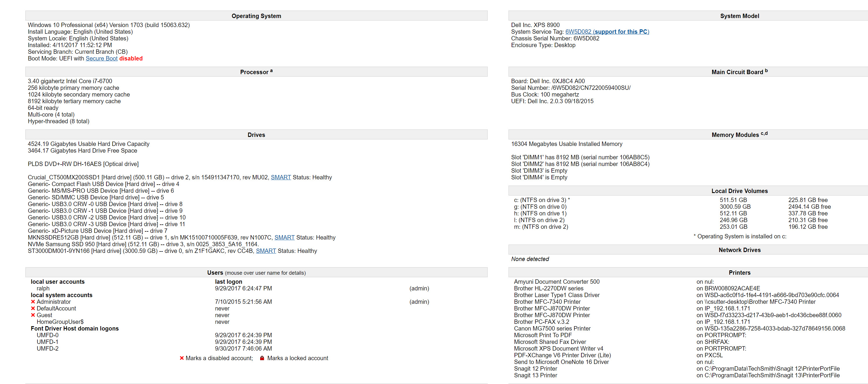868x384 pixels.
Task: Click the Operating System section header
Action: pyautogui.click(x=256, y=16)
